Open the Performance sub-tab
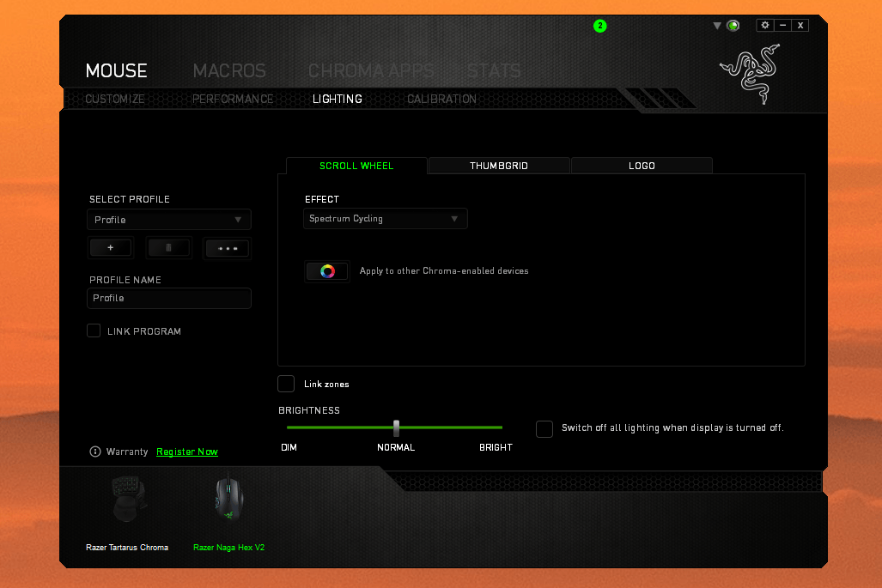 (233, 99)
